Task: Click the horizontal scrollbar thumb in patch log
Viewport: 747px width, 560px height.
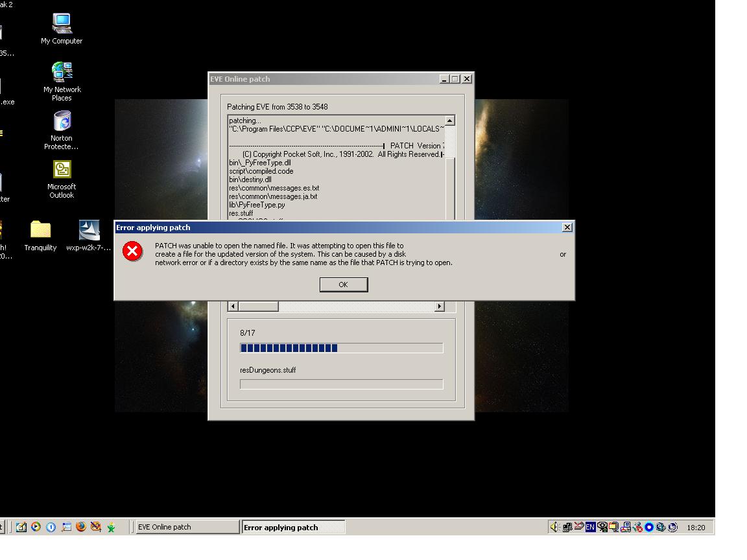Action: click(258, 306)
